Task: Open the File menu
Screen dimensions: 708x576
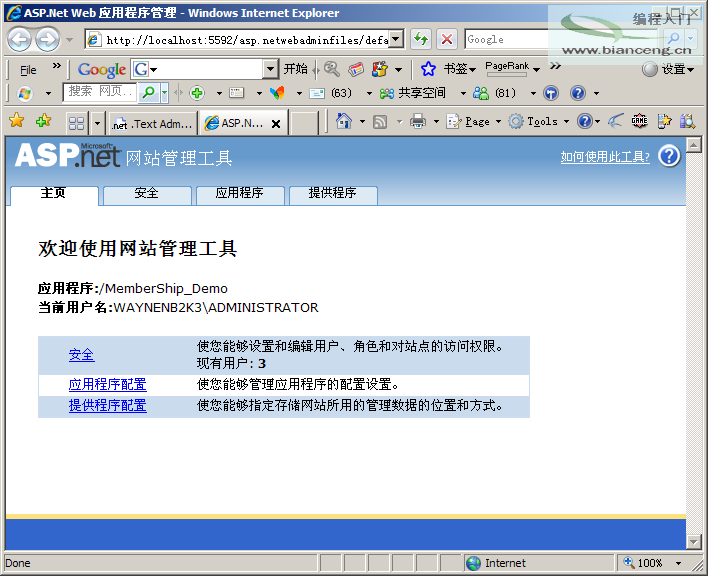Action: 28,70
